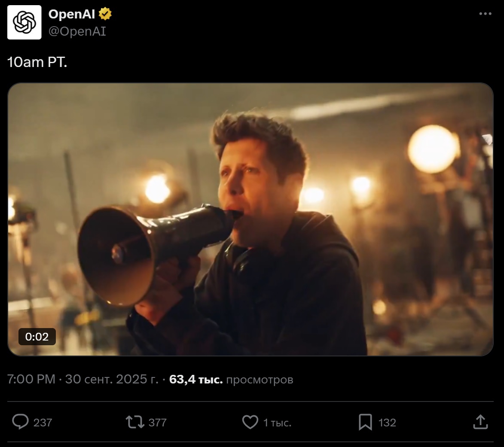Repost using the retweet arrows icon
This screenshot has width=504, height=447.
coord(135,422)
